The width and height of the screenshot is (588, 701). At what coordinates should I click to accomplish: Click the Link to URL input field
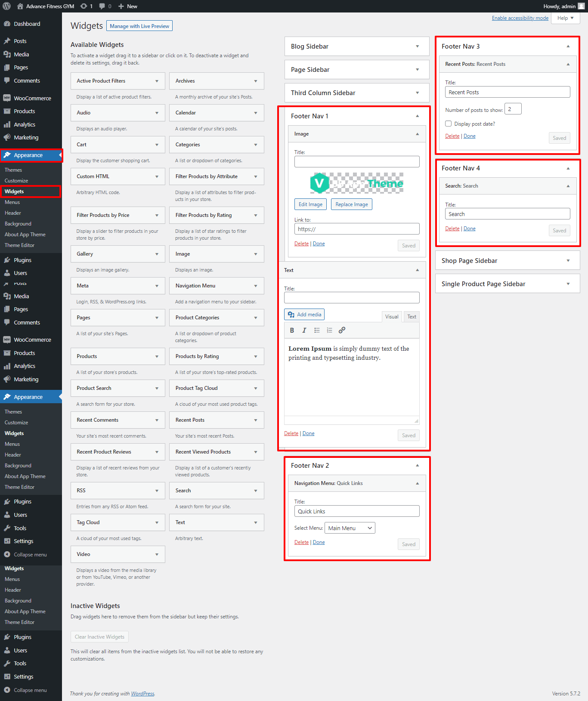(356, 229)
